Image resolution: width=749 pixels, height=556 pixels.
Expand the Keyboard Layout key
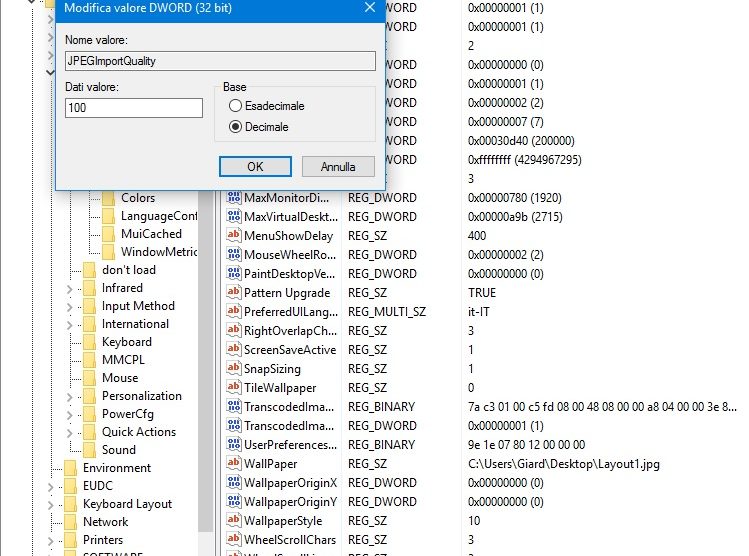click(51, 505)
